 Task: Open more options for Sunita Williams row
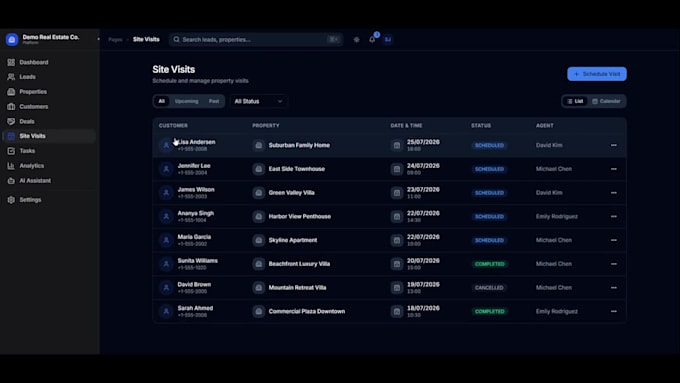614,264
